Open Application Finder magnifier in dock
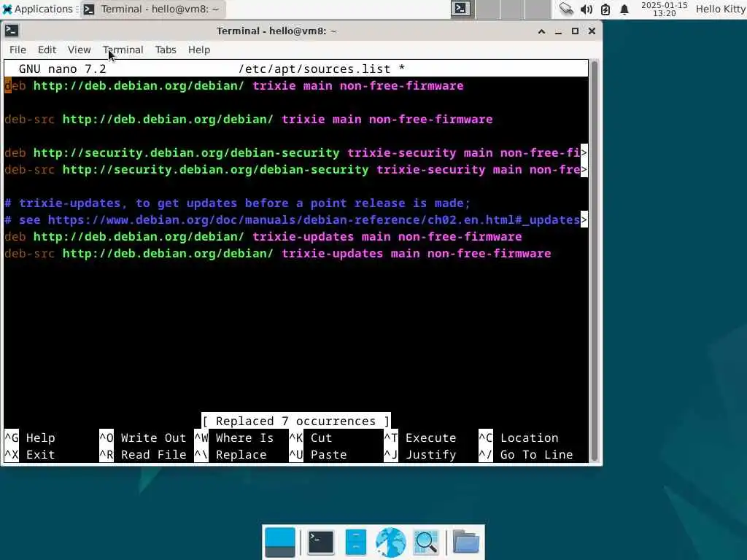The width and height of the screenshot is (747, 560). pyautogui.click(x=426, y=542)
